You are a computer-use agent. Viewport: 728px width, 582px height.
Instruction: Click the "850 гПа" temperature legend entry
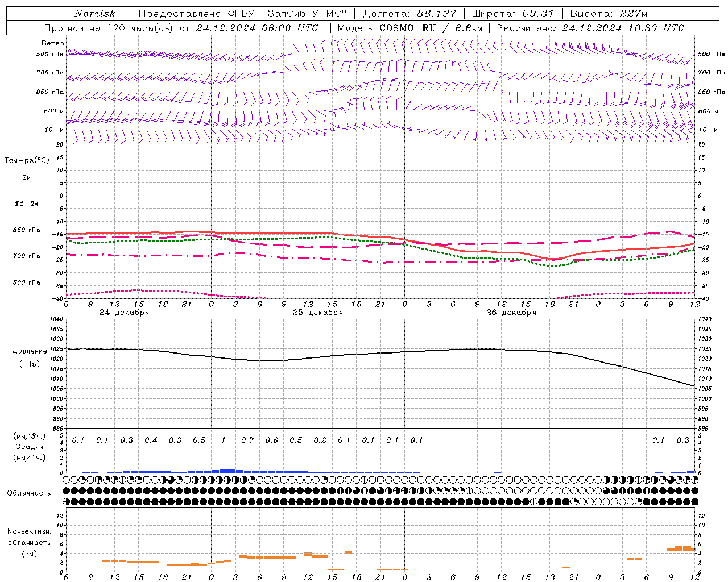[27, 230]
